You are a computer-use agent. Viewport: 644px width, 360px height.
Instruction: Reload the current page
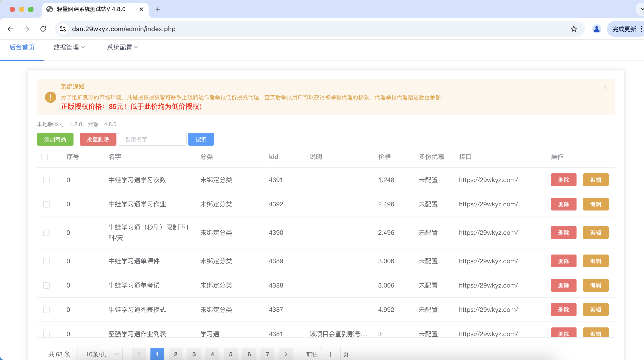click(43, 29)
